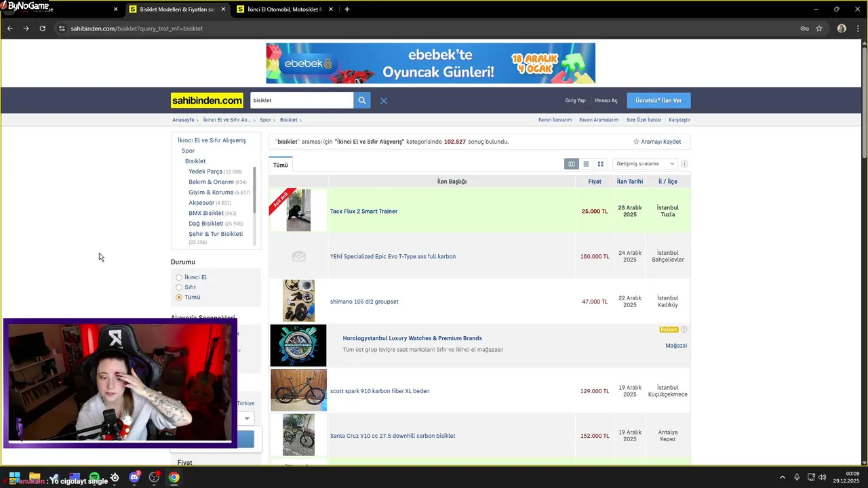Sort by İl / İlçe column header
Image resolution: width=868 pixels, height=488 pixels.
point(668,182)
